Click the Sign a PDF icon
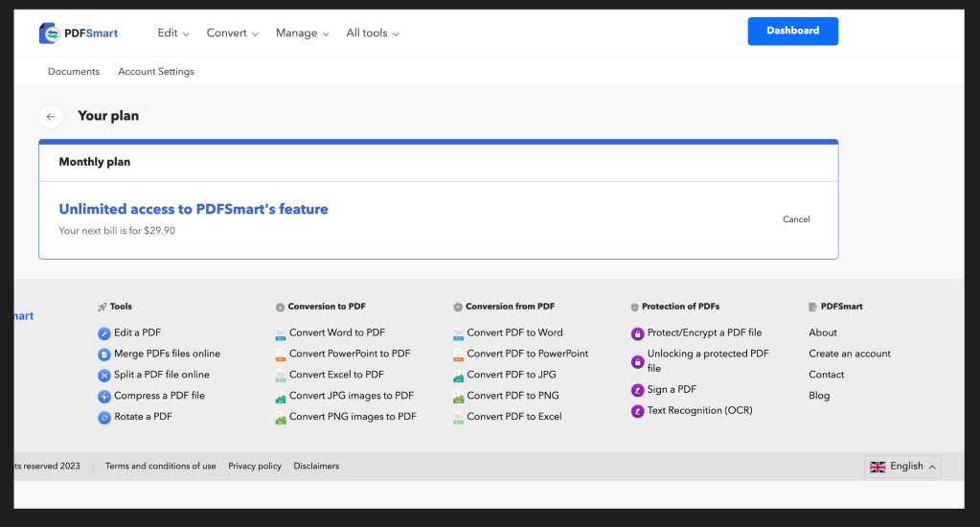Image resolution: width=980 pixels, height=527 pixels. click(x=637, y=390)
